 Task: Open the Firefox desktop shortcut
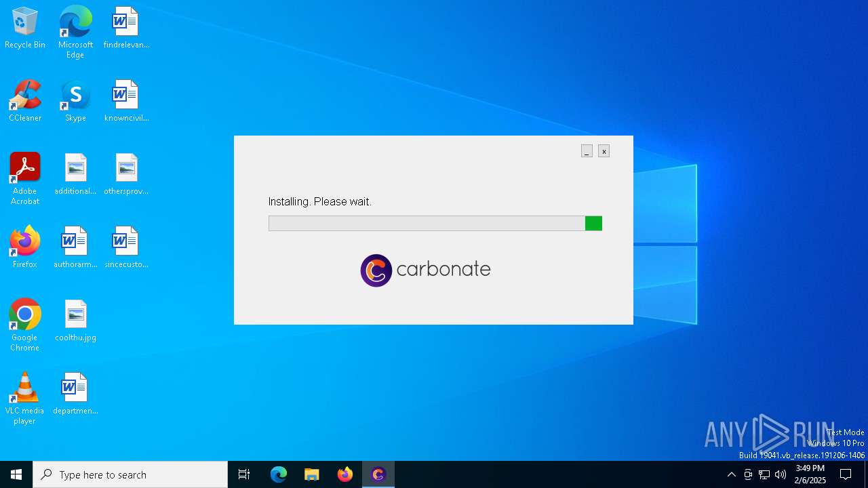pyautogui.click(x=25, y=248)
